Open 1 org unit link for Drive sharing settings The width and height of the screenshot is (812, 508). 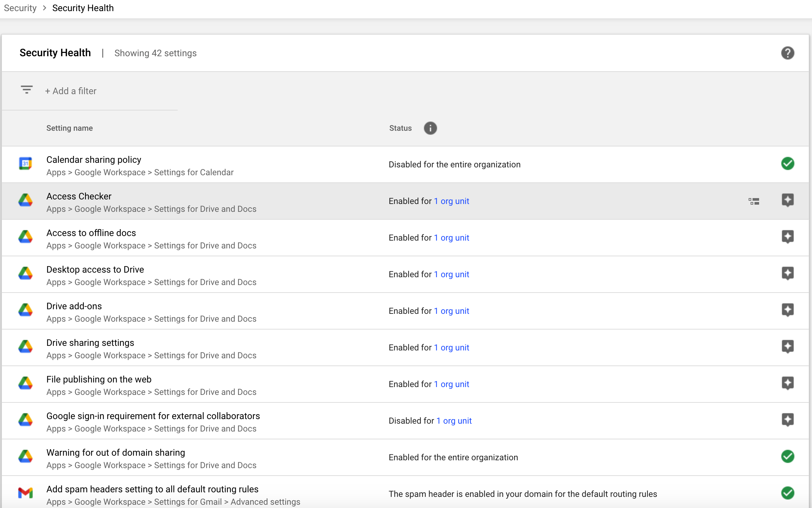pos(451,348)
